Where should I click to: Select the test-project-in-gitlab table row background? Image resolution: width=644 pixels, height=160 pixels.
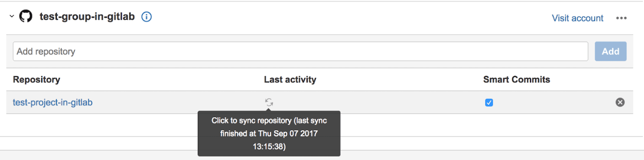click(x=319, y=102)
